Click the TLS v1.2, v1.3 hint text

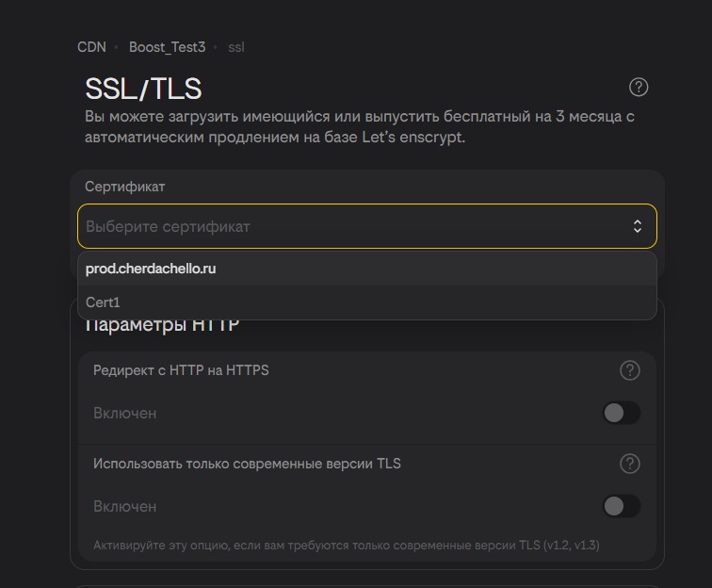tap(347, 545)
